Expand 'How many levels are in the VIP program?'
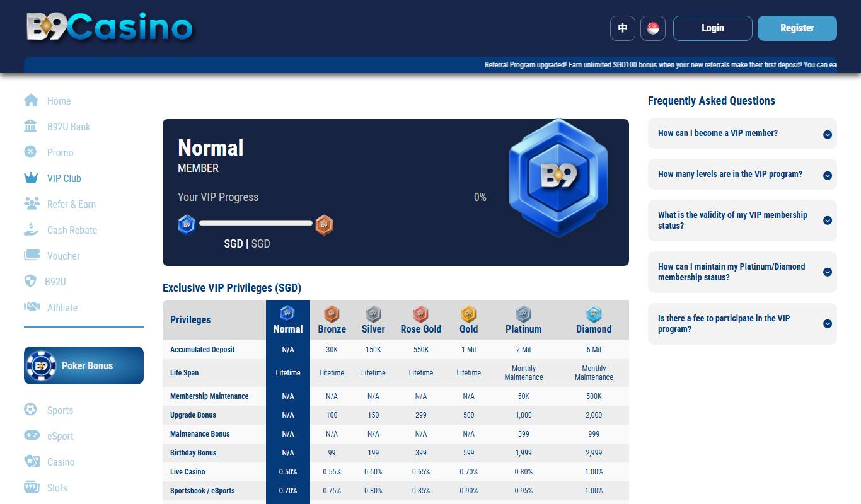 pyautogui.click(x=743, y=175)
